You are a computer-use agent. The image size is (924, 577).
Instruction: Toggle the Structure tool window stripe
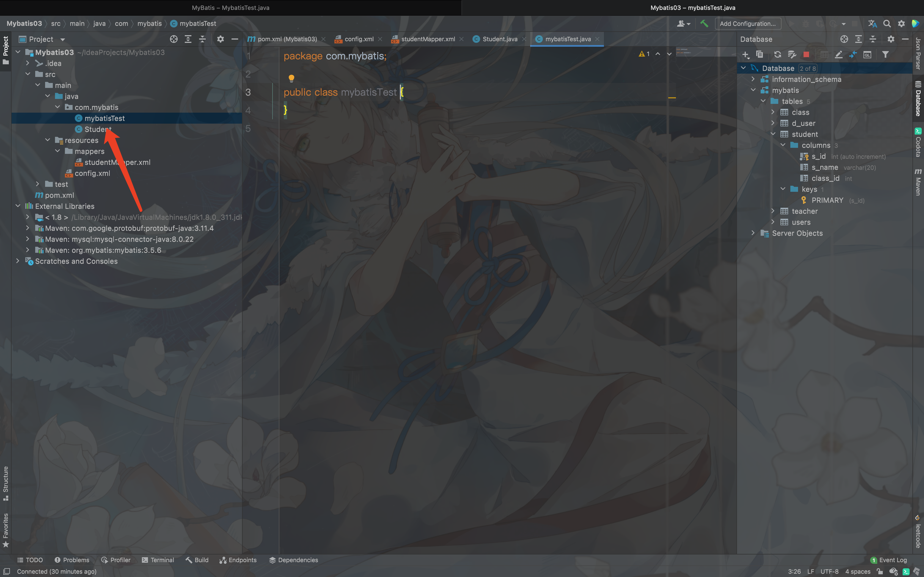[6, 483]
